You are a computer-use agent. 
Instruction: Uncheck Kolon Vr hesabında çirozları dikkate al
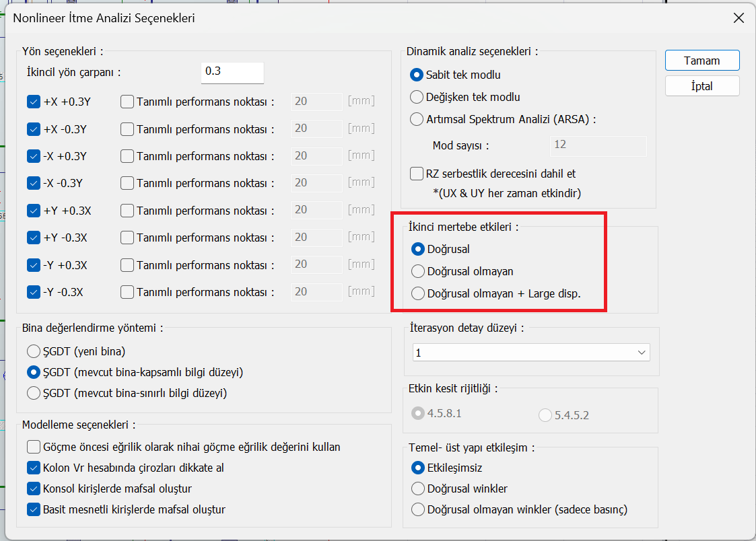point(34,468)
